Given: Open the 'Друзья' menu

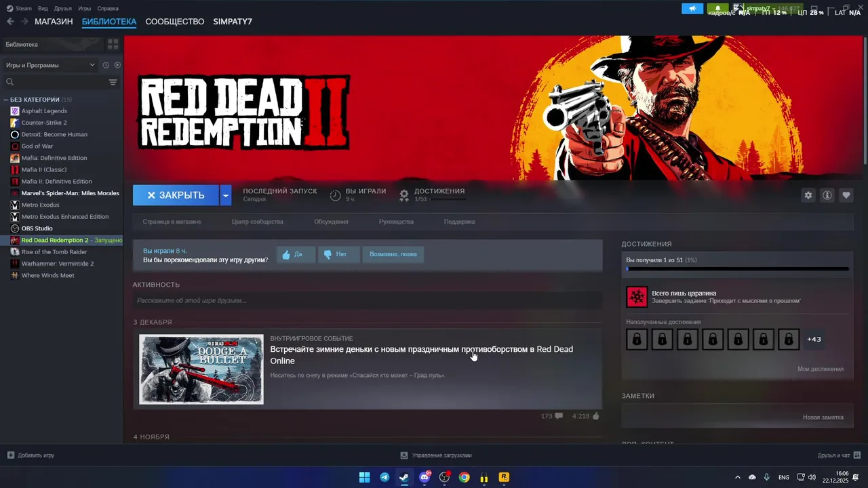Looking at the screenshot, I should [x=63, y=8].
